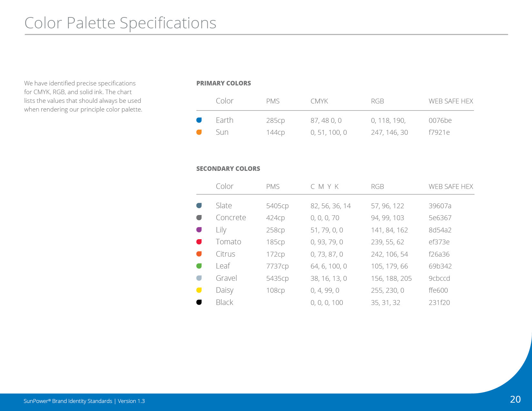Click the Tomato hex value ef373e
This screenshot has height=411, width=532.
[439, 242]
